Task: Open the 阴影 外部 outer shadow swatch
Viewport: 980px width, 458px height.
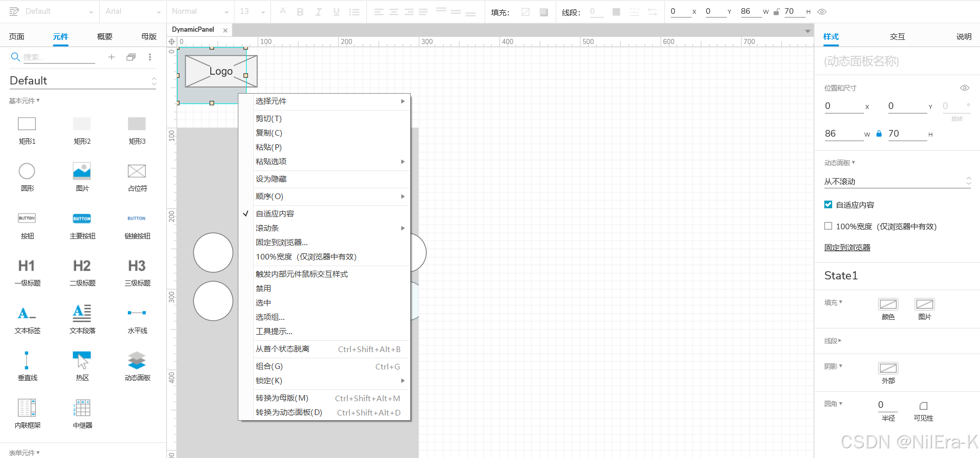Action: coord(888,368)
